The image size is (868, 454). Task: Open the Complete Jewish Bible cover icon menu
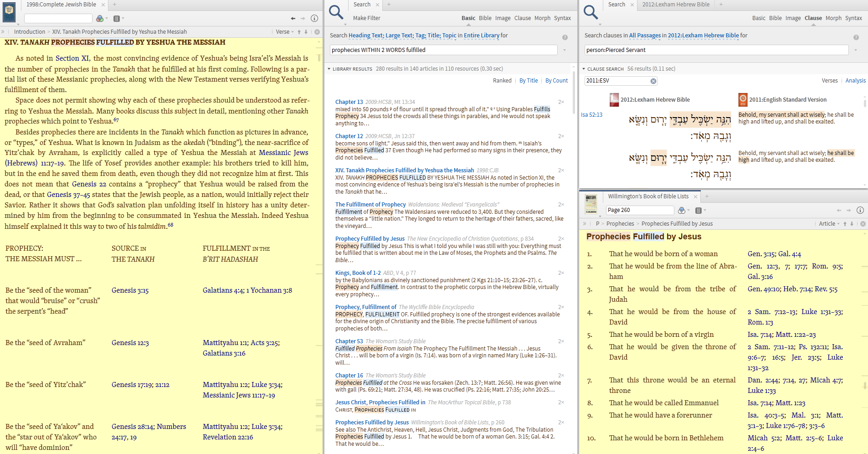pyautogui.click(x=9, y=13)
